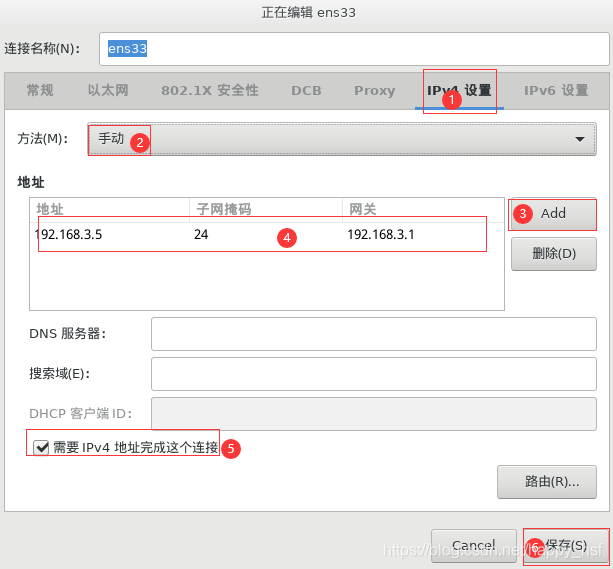Switch to the IPv6 设置 tab
This screenshot has width=613, height=569.
tap(556, 90)
